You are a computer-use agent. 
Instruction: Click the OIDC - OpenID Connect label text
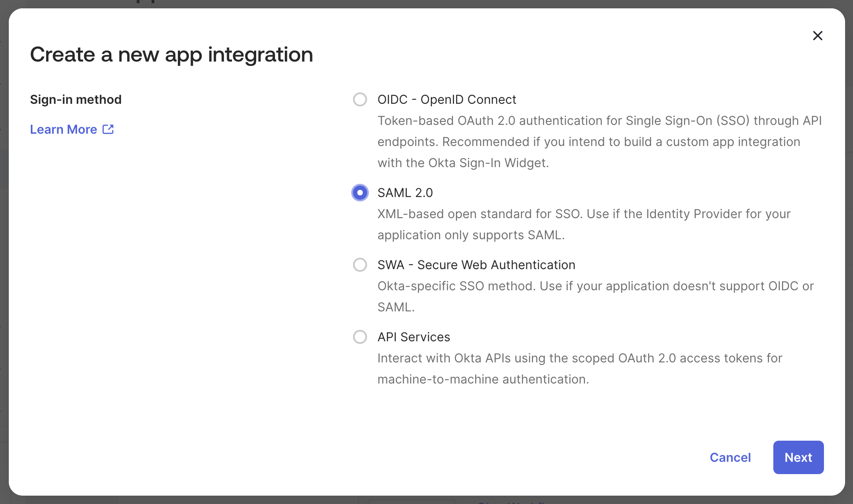(x=446, y=99)
